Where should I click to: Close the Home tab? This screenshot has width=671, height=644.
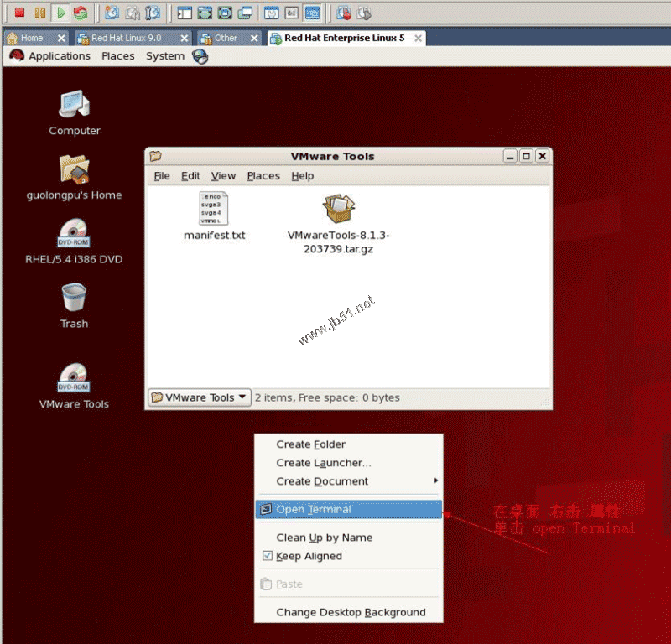61,39
